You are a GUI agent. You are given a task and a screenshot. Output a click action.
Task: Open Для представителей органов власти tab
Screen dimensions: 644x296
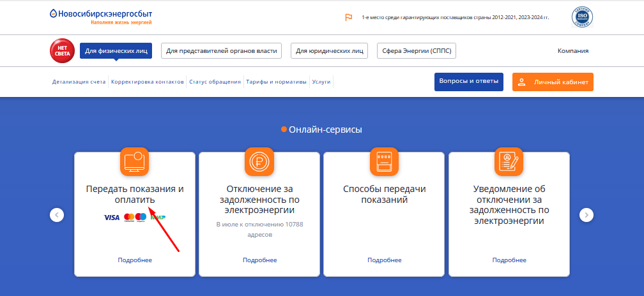(221, 51)
